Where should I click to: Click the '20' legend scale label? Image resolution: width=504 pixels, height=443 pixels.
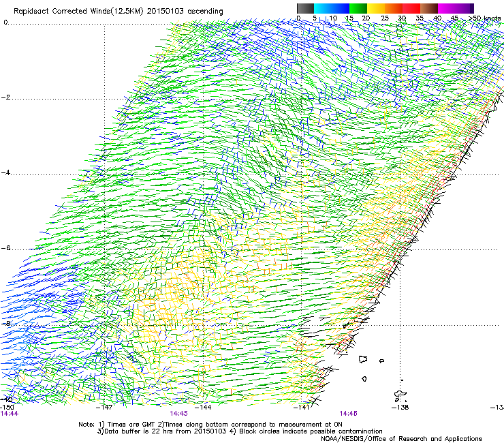pos(366,18)
